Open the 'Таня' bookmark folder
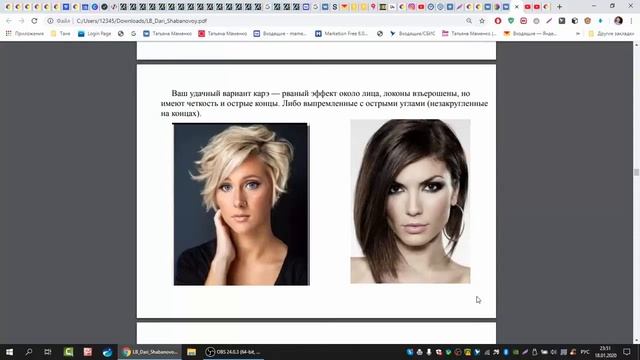 pos(60,33)
